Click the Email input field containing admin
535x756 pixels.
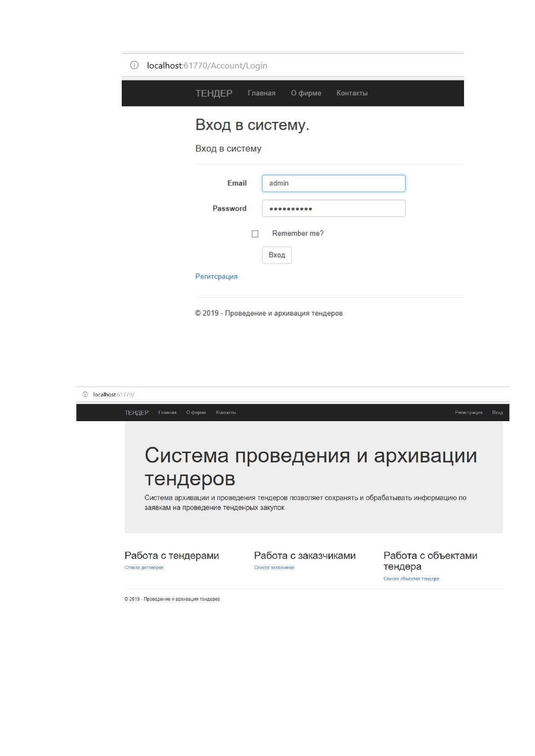tap(334, 183)
